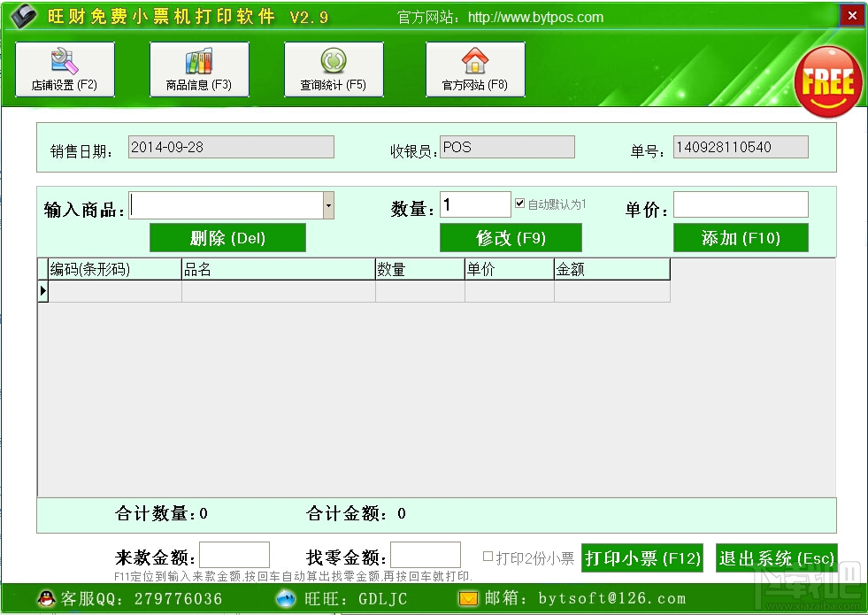Click the 单价 unit price field
The height and width of the screenshot is (615, 868).
point(741,204)
